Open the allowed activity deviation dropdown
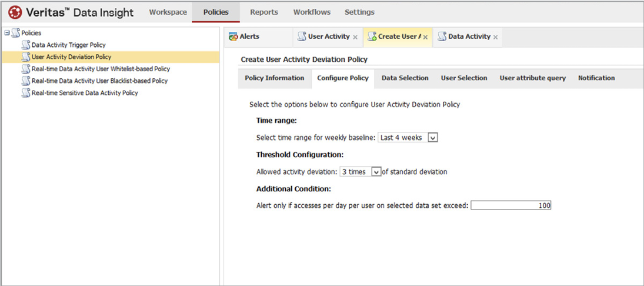This screenshot has width=644, height=286. 376,172
